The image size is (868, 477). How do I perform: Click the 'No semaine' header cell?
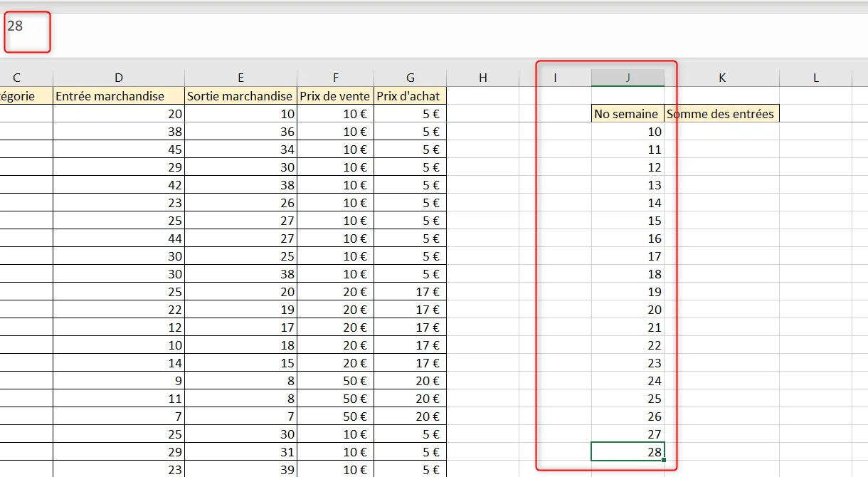[628, 114]
